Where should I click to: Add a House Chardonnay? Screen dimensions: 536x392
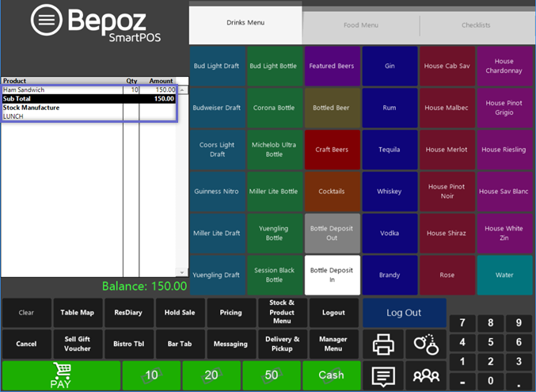point(504,66)
